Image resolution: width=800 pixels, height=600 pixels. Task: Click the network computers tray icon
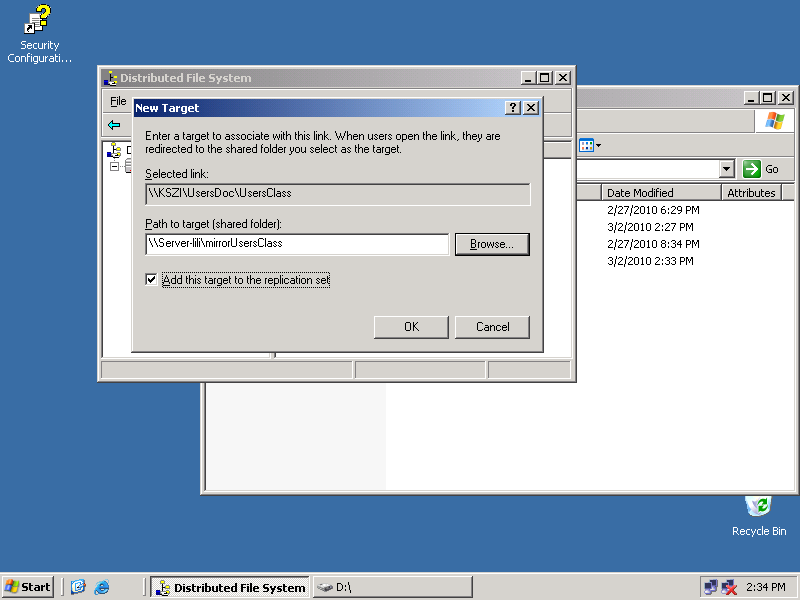pos(711,587)
